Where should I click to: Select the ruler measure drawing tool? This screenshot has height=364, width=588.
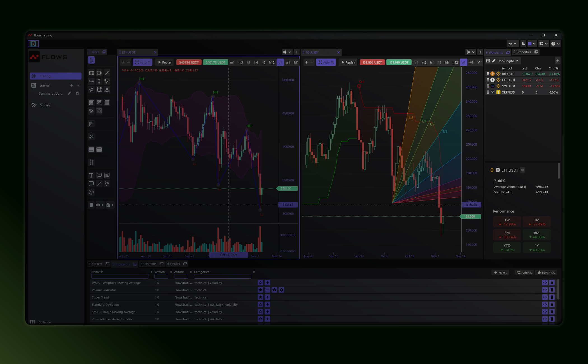pos(91,162)
